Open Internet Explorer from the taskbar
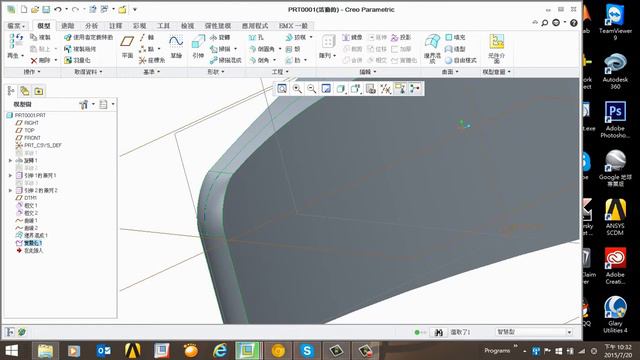The image size is (640, 360). [x=220, y=351]
